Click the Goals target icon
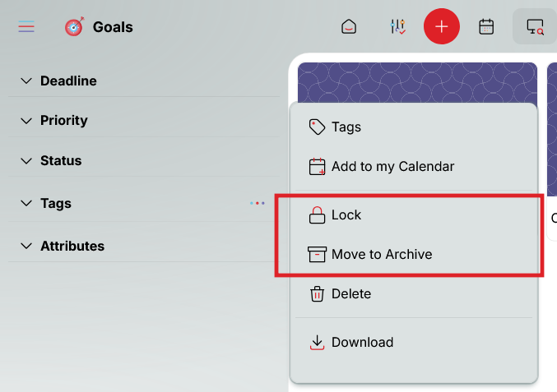 point(74,27)
